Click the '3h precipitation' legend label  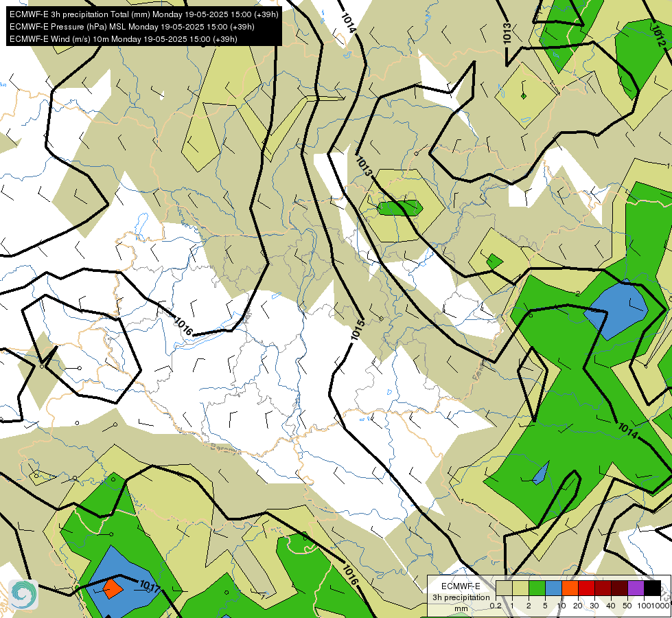(x=461, y=597)
